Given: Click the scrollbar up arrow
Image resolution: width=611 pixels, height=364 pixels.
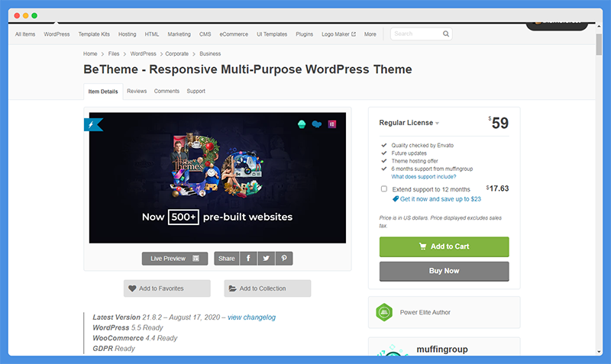Looking at the screenshot, I should tap(599, 26).
